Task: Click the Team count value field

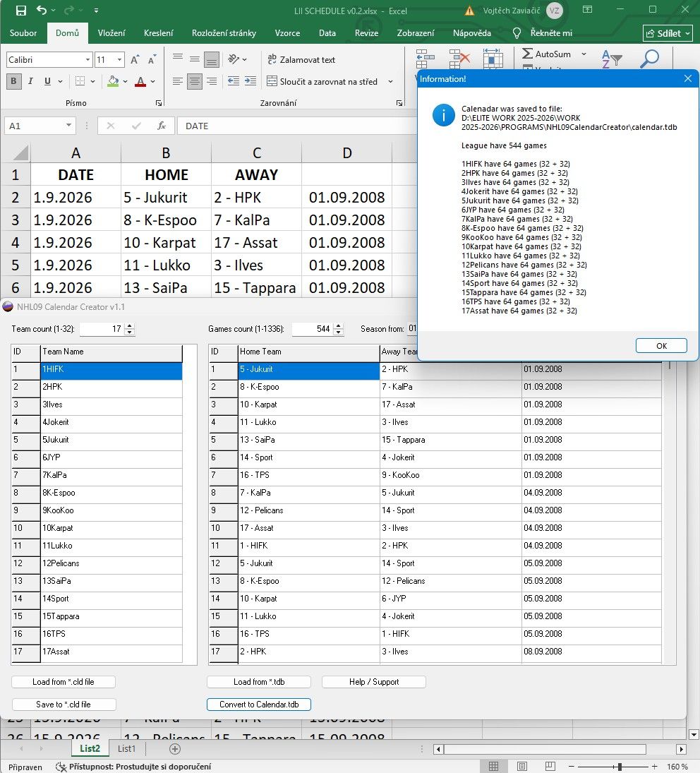Action: pos(102,329)
